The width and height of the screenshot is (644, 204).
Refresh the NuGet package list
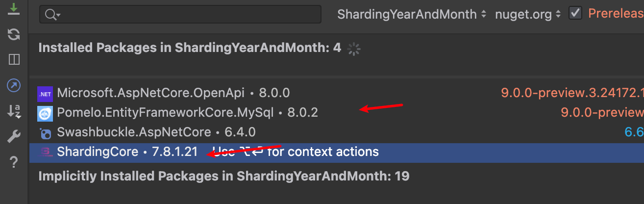coord(14,34)
